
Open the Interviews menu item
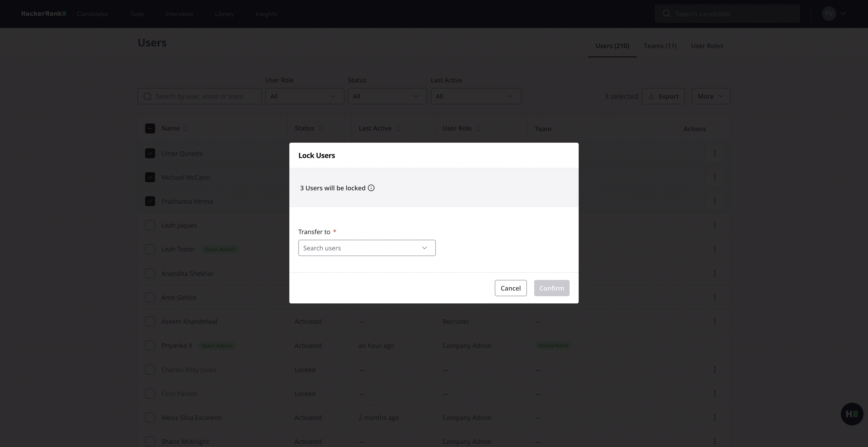179,14
